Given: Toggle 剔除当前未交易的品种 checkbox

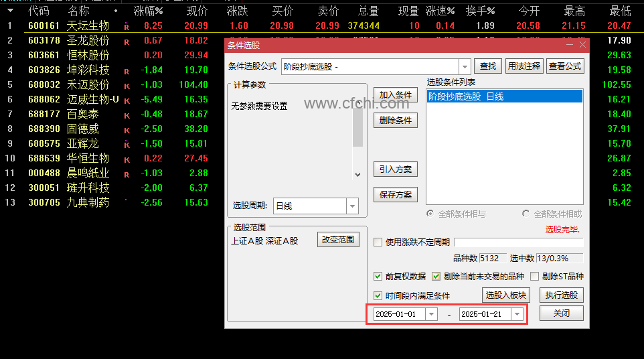Looking at the screenshot, I should (436, 277).
